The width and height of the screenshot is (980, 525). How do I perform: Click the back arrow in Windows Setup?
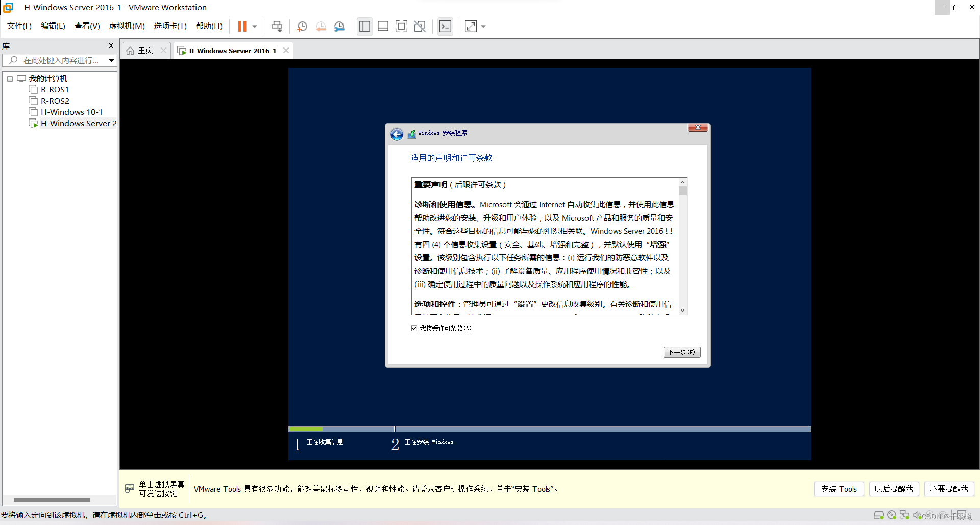(397, 134)
